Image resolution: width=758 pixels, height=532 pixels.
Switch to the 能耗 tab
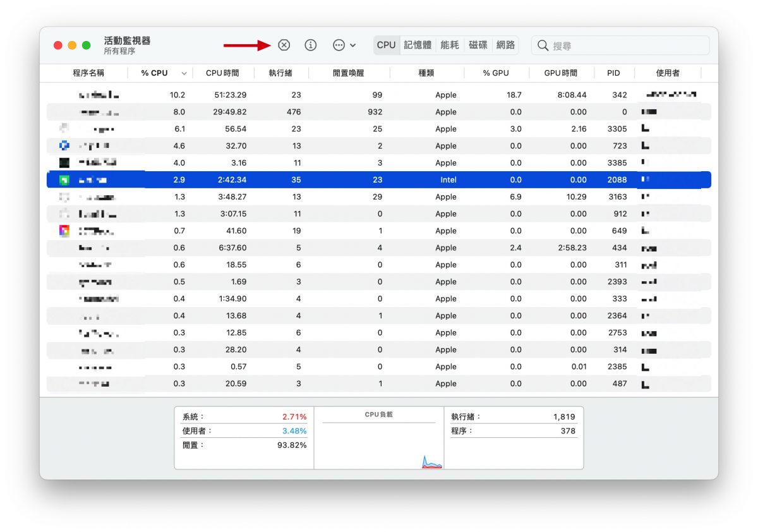point(450,45)
